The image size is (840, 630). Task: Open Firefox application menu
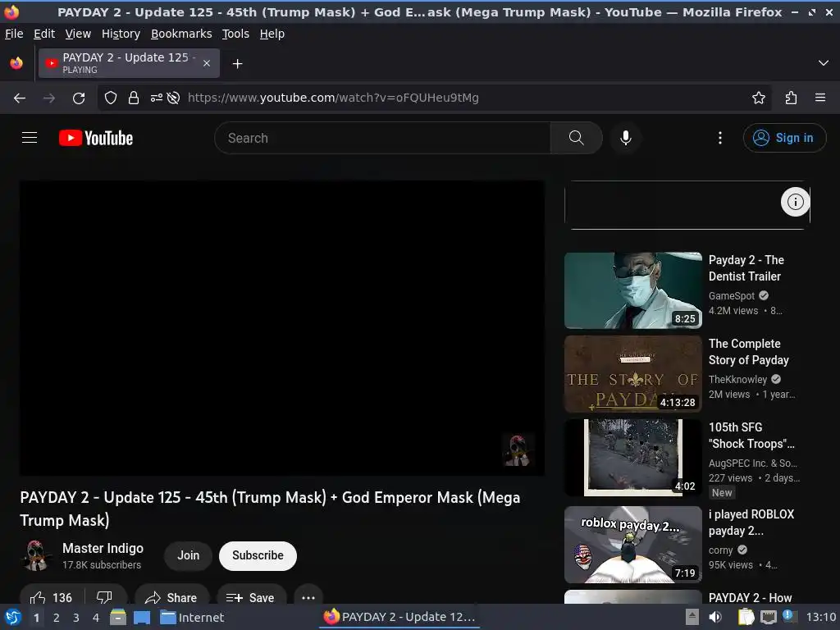click(x=819, y=98)
